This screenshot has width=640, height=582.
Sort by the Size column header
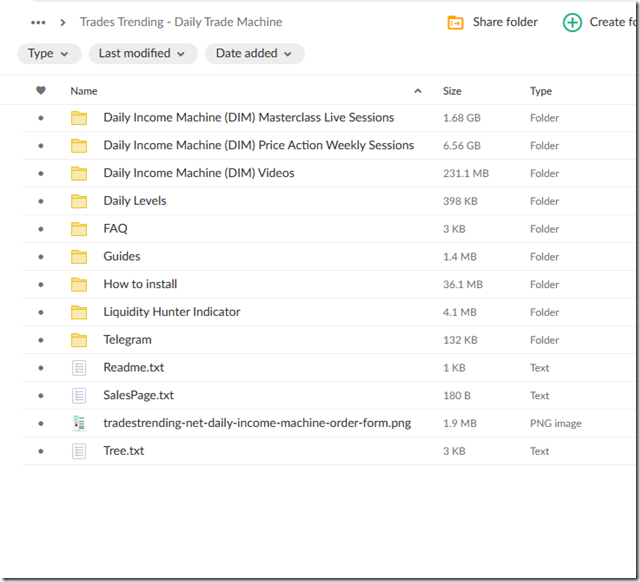coord(452,91)
